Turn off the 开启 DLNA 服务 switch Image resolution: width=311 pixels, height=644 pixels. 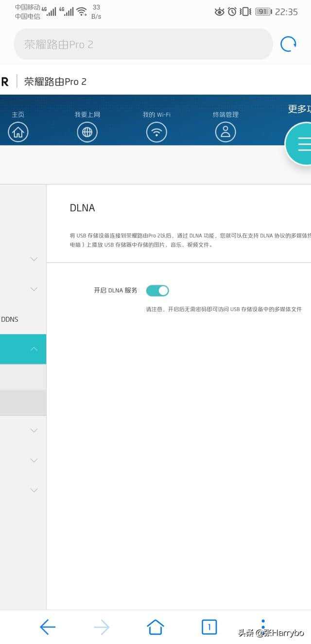pos(157,291)
